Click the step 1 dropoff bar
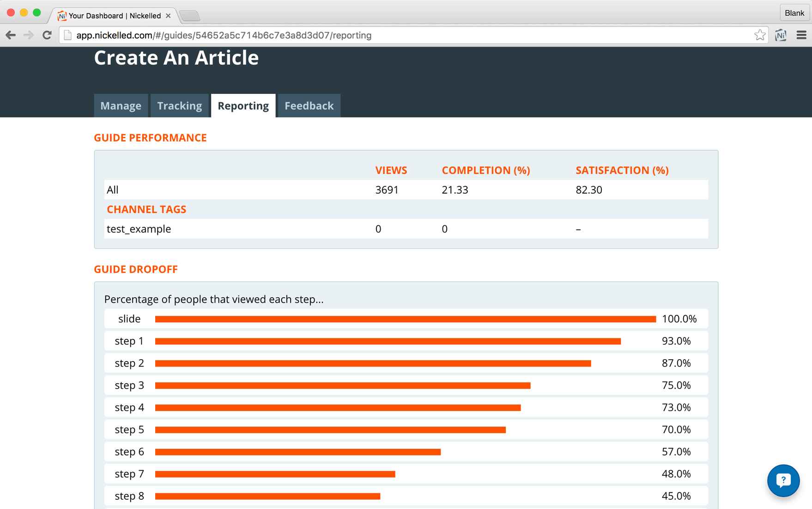The width and height of the screenshot is (812, 509). coord(388,341)
